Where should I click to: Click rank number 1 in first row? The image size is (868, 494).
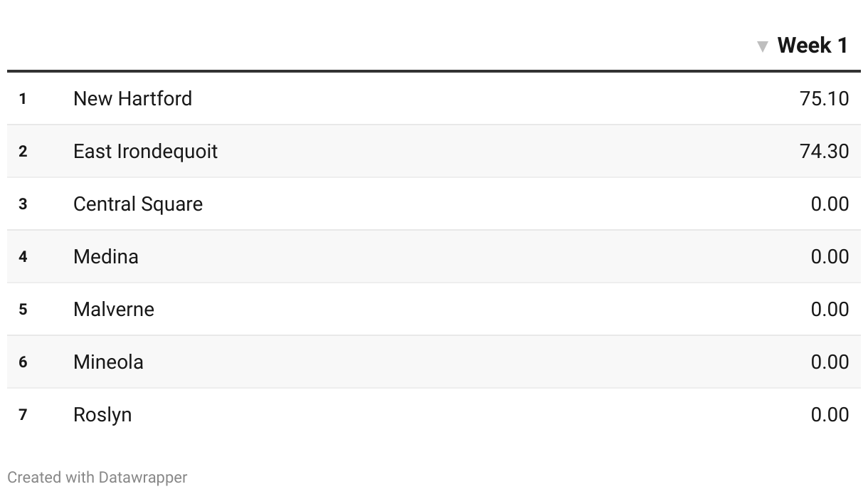23,98
